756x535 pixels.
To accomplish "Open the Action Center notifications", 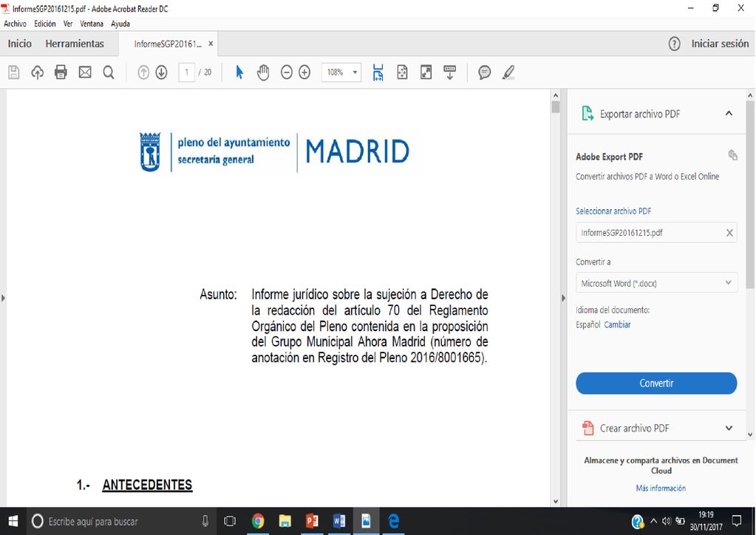I will pyautogui.click(x=737, y=521).
